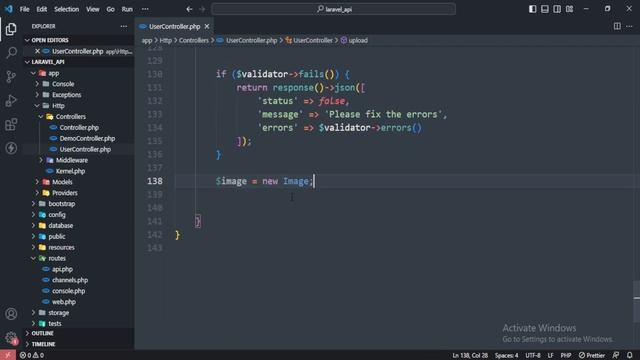The image size is (640, 360).
Task: Toggle the primary side bar
Action: [533, 9]
